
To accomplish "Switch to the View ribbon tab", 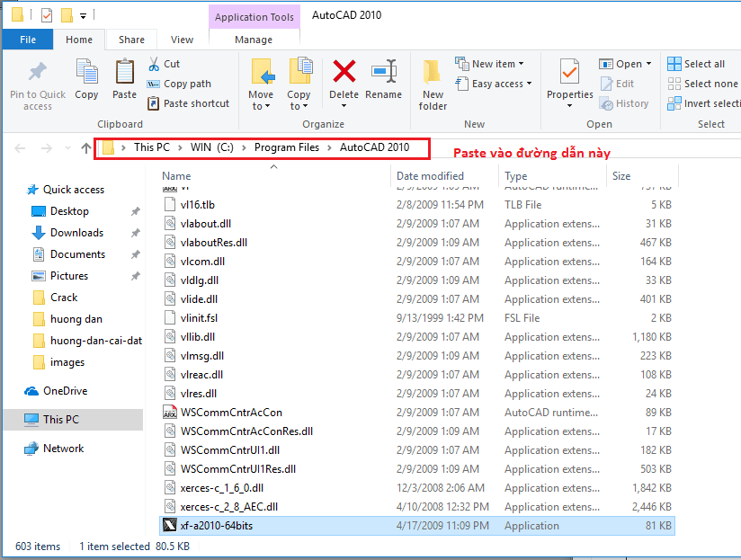I will click(182, 40).
